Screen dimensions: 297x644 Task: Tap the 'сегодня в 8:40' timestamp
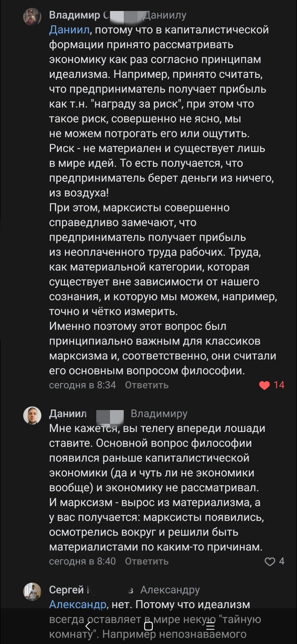pos(82,562)
